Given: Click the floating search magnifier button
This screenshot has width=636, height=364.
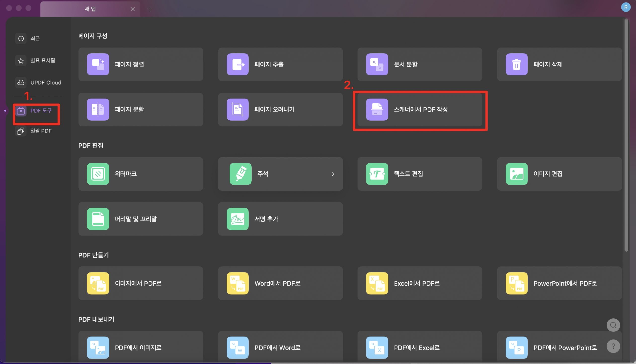Looking at the screenshot, I should tap(613, 325).
